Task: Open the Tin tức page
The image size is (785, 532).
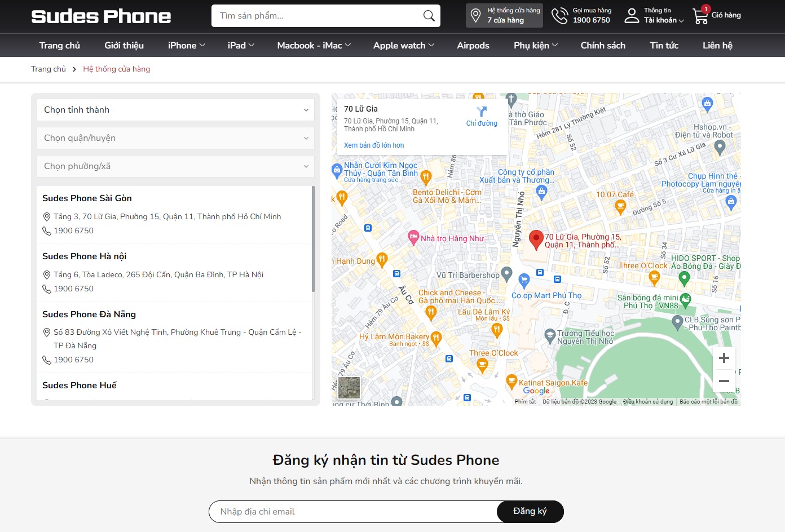Action: (x=664, y=46)
